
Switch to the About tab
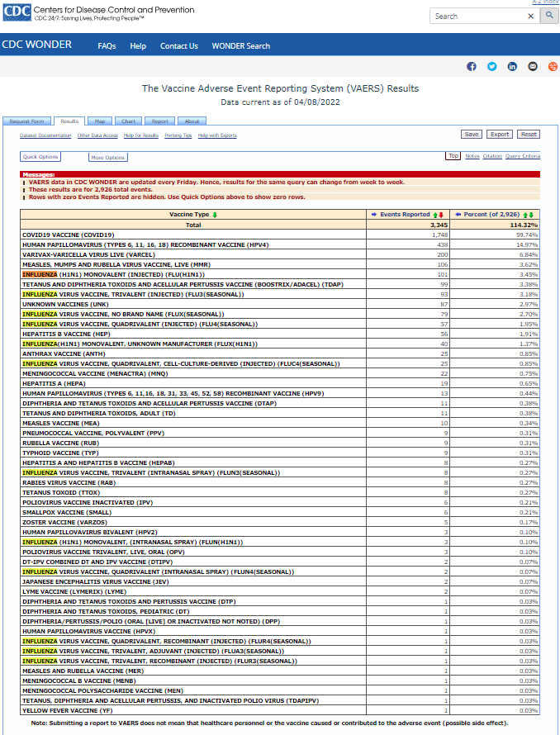192,121
